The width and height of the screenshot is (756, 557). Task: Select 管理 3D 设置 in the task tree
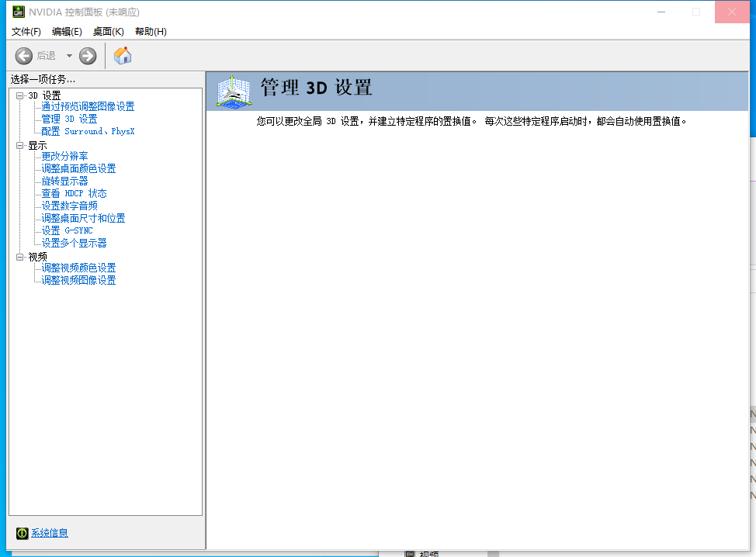pyautogui.click(x=69, y=119)
